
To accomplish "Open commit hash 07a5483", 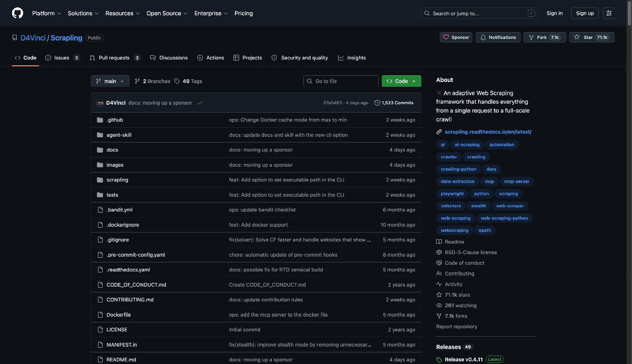I will (x=332, y=103).
